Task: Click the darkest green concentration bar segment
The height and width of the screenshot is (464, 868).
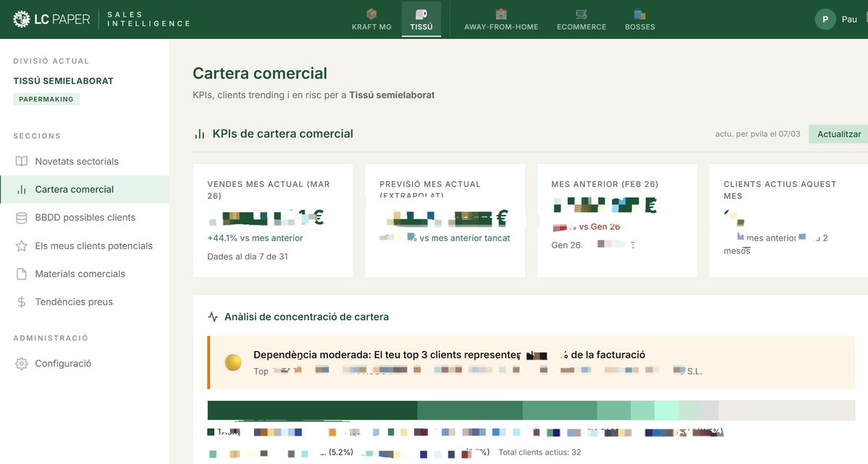Action: 312,410
